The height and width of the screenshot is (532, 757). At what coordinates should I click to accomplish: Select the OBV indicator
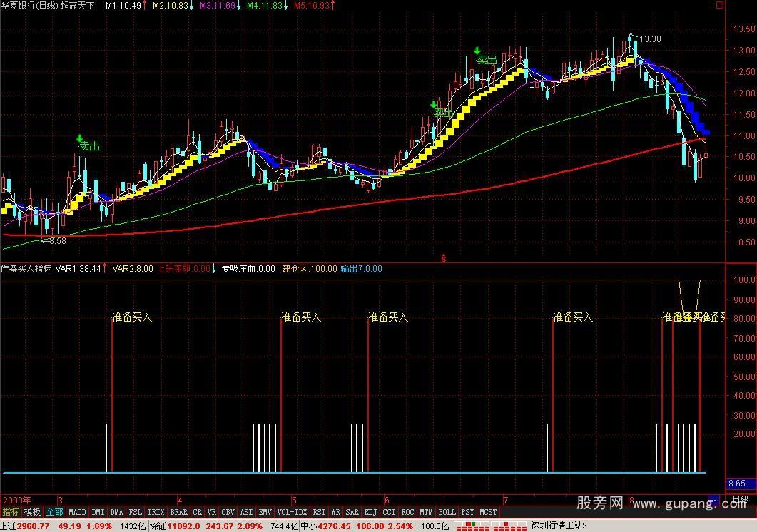tap(227, 512)
